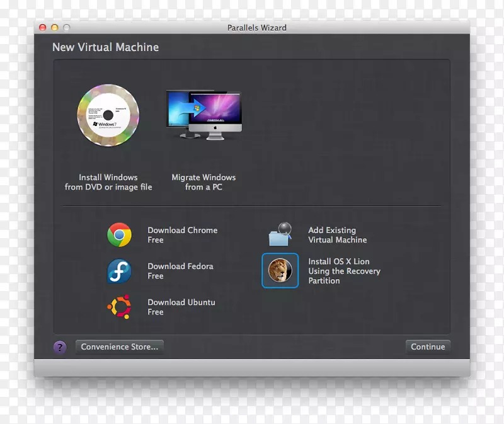Click the highlighted Lion selection box
This screenshot has width=504, height=424.
pos(280,270)
